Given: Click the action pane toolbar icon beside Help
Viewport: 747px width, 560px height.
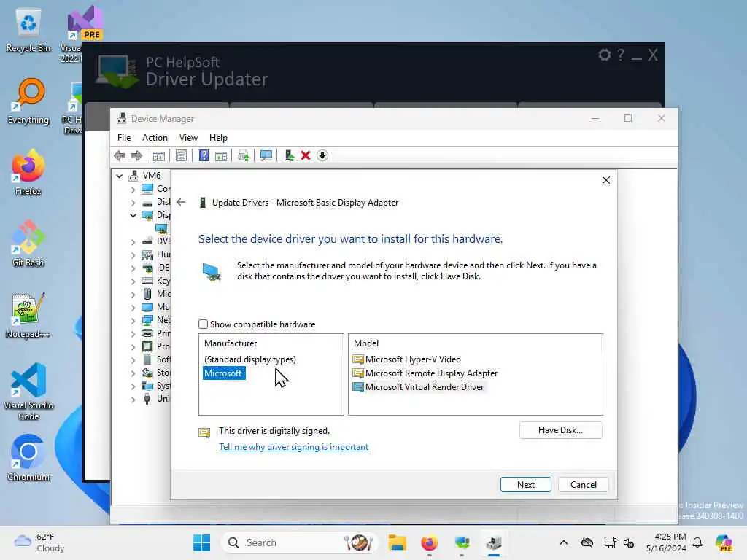Looking at the screenshot, I should click(x=221, y=156).
